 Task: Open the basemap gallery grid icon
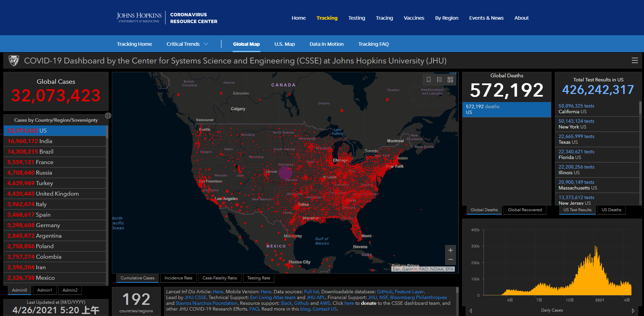tap(450, 79)
